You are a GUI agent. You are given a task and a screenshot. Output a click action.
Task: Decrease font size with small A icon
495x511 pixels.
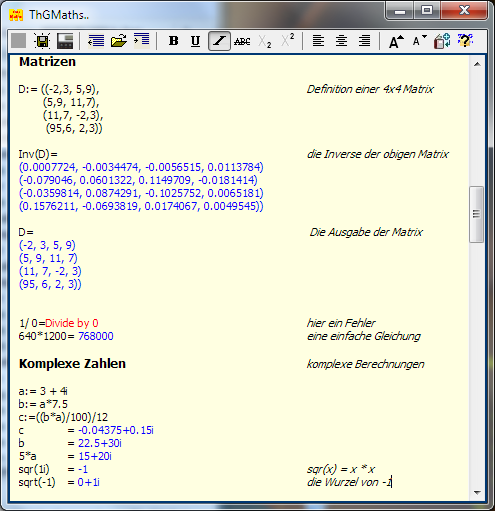click(419, 41)
